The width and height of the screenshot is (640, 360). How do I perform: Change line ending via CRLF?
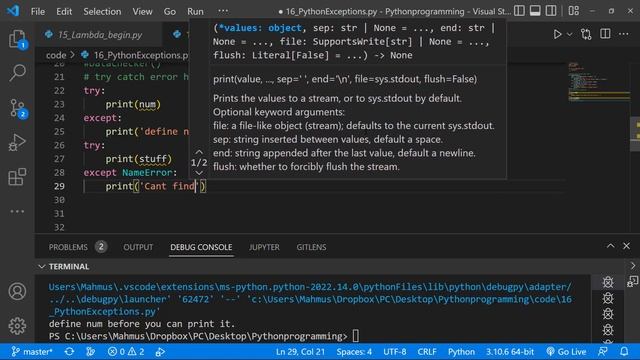click(x=427, y=351)
